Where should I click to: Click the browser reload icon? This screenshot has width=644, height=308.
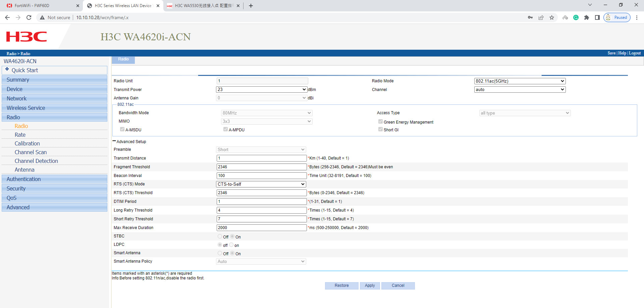[29, 17]
